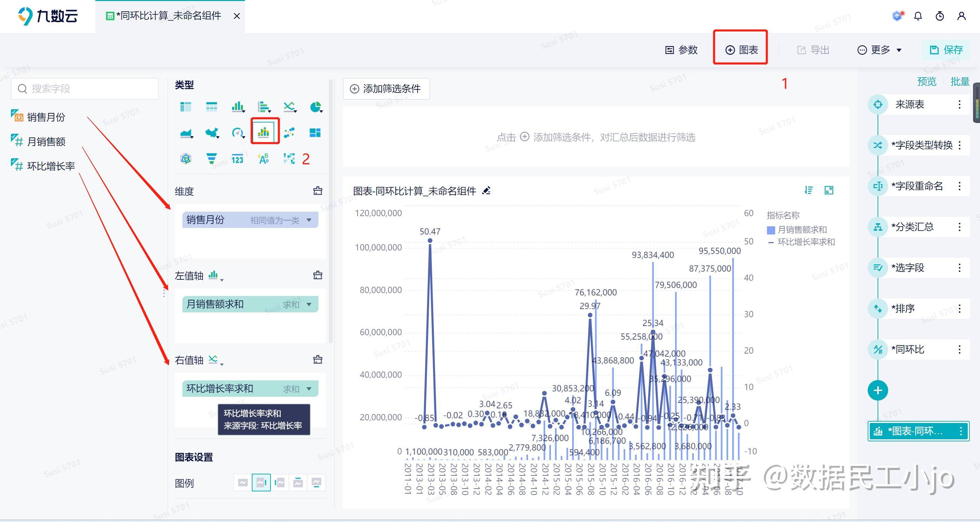Open 销售月份 grouping dropdown
The image size is (980, 522).
309,220
